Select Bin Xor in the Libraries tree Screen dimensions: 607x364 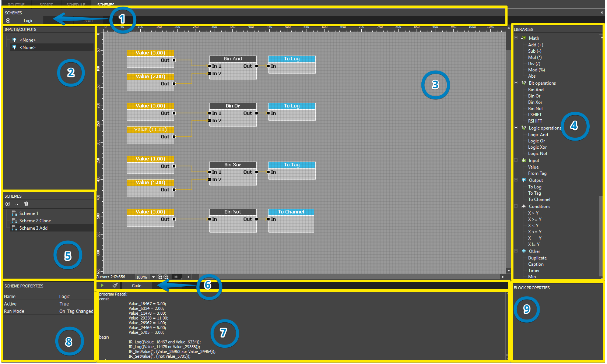point(535,102)
